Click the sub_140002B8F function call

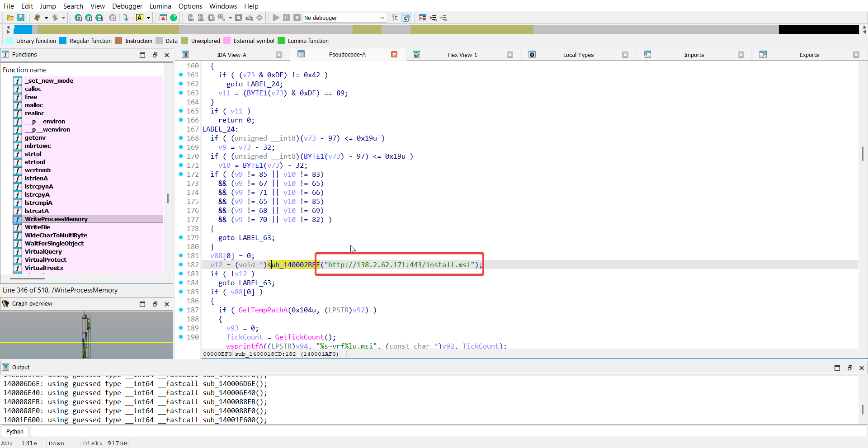point(293,264)
